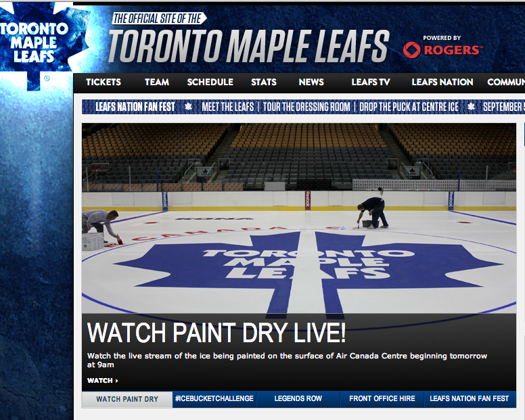Open the Leafs Nation menu
Image resolution: width=525 pixels, height=420 pixels.
442,83
